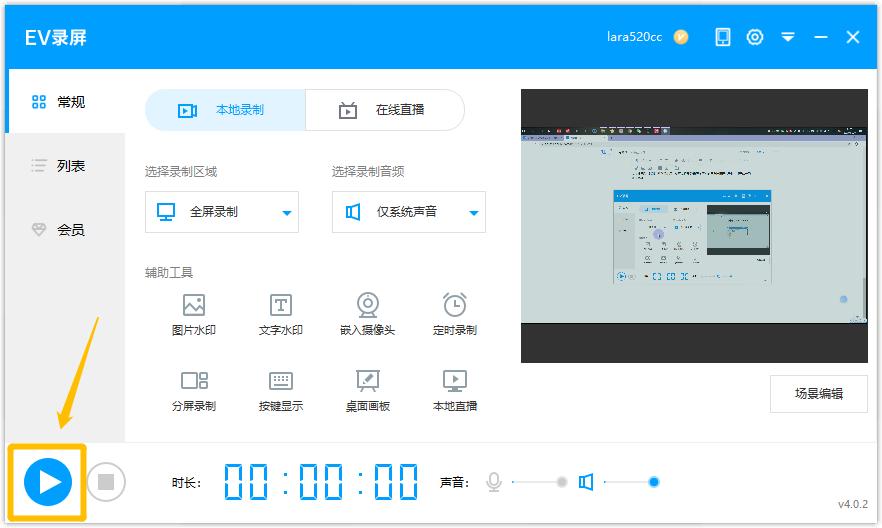This screenshot has width=882, height=528.
Task: Enable the 按键显示 keystroke display tool
Action: tap(281, 389)
